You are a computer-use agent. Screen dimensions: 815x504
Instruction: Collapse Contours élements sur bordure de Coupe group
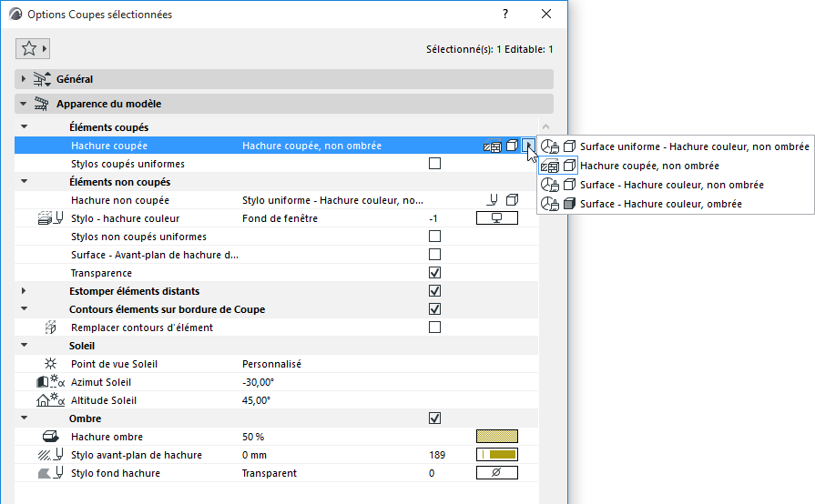pos(24,308)
